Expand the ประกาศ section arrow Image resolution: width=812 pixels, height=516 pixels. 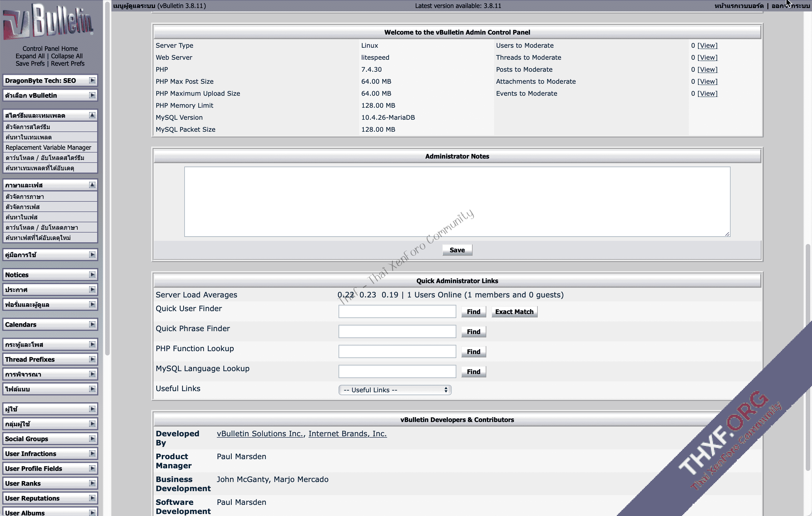click(x=92, y=289)
